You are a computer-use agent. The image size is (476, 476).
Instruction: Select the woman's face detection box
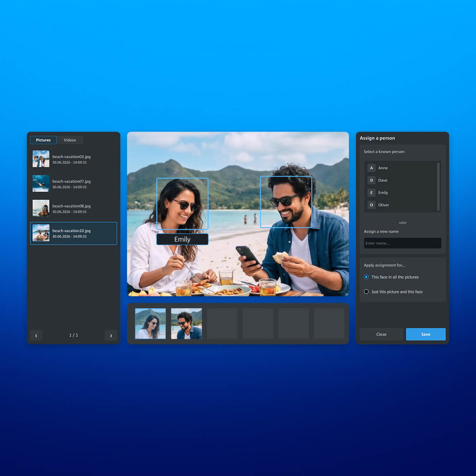click(x=182, y=203)
